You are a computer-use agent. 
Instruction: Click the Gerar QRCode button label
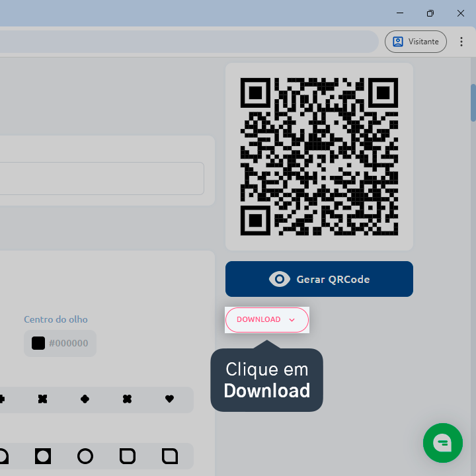click(333, 279)
